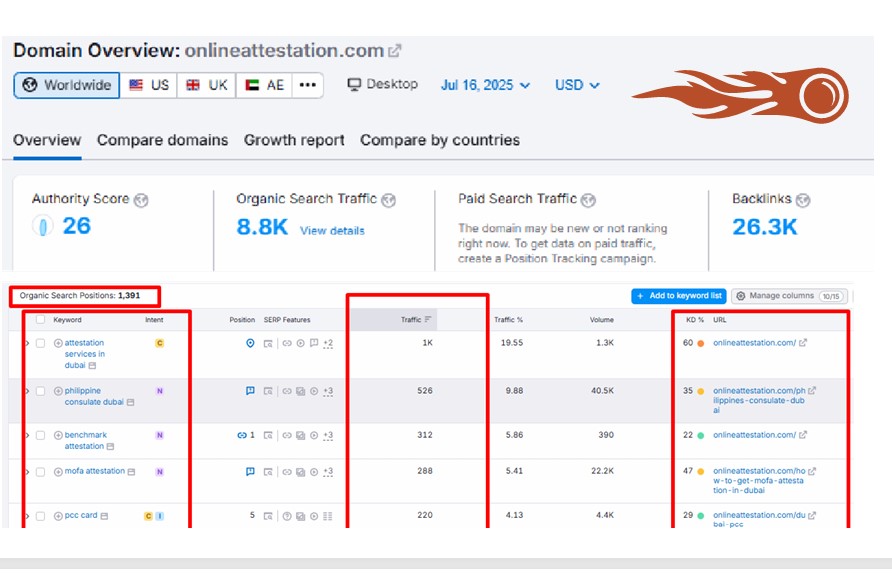Screen dimensions: 892x578
Task: Click info icon beside Organic Search Traffic
Action: (389, 200)
